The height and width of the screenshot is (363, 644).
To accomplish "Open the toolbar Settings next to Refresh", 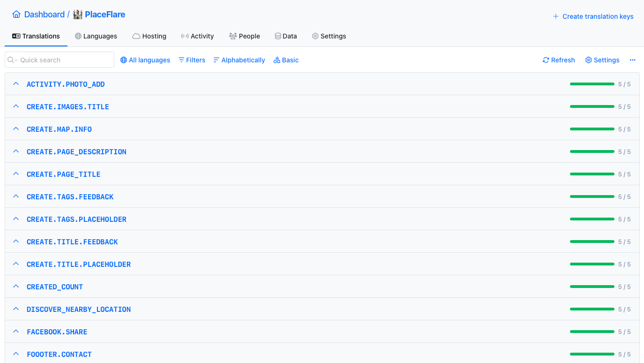I will (602, 60).
